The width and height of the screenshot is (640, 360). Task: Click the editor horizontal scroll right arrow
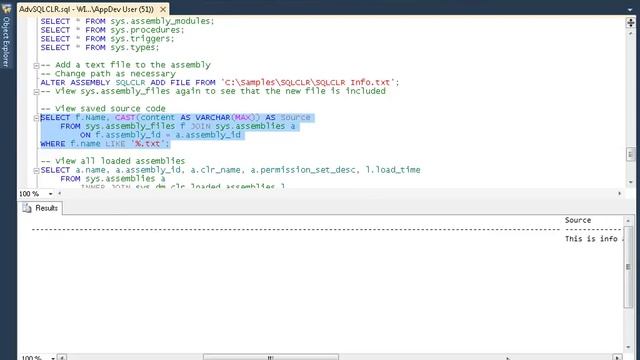point(620,193)
